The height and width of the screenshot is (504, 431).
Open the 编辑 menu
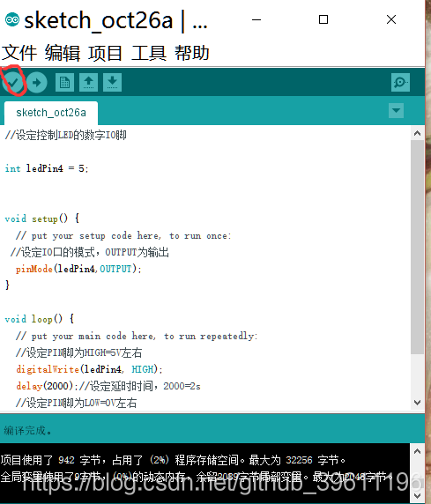(63, 53)
